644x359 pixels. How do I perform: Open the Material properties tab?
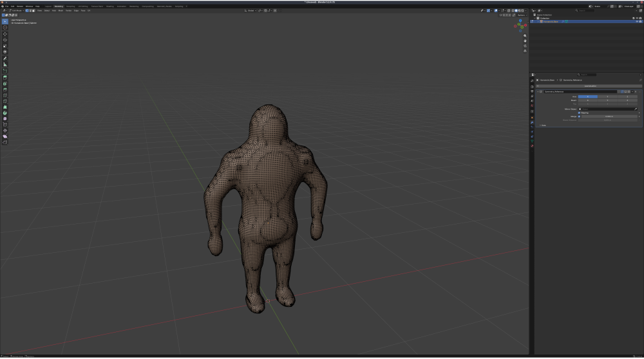(x=532, y=145)
